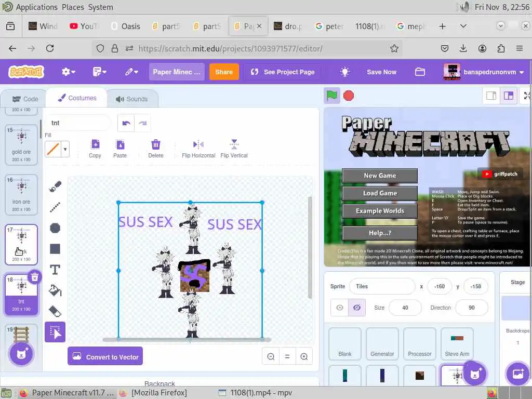Screen dimensions: 532x399
Task: Click the paint canvas horizontal scrollbar
Action: [187, 339]
